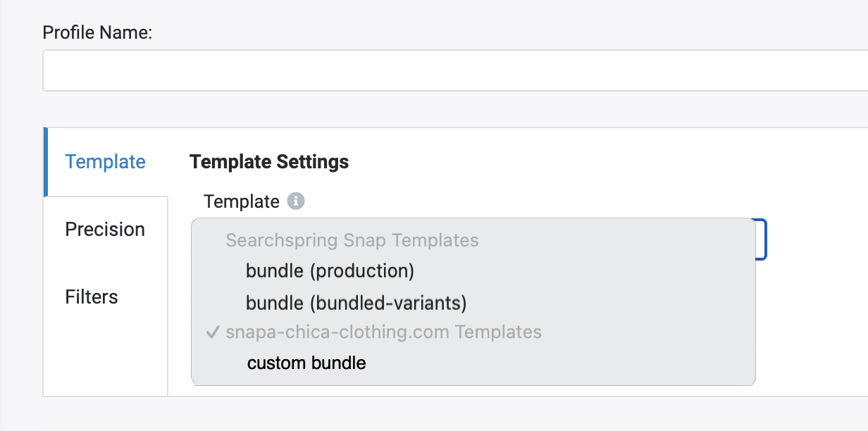Click empty sidebar space below Filters tab
This screenshot has width=868, height=431.
click(x=106, y=363)
